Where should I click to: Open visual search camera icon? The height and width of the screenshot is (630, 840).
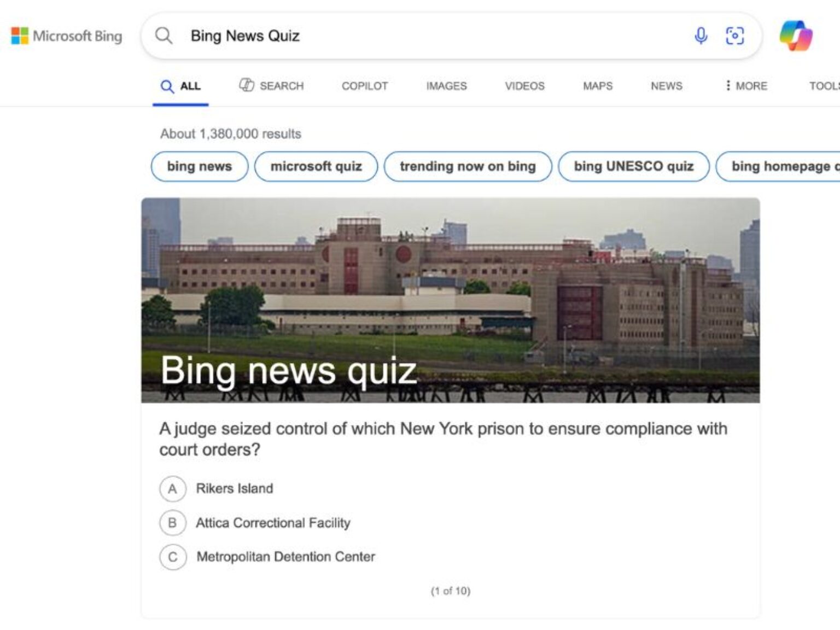(x=734, y=36)
